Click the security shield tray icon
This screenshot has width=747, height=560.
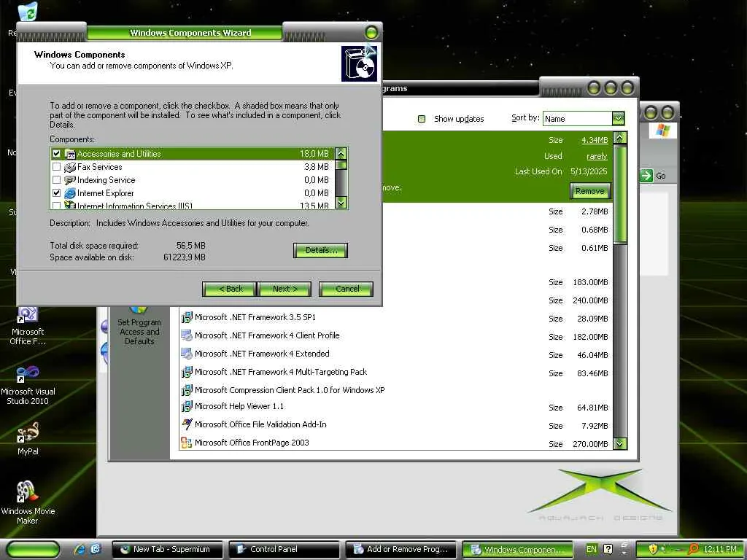653,550
